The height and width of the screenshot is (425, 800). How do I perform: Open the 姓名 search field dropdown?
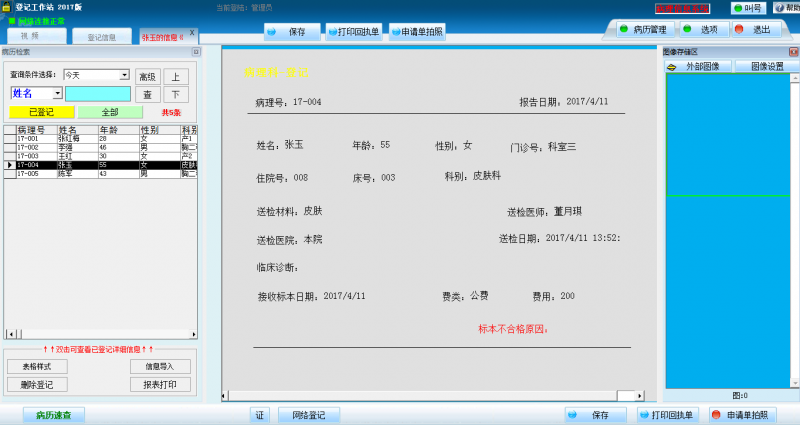point(57,93)
